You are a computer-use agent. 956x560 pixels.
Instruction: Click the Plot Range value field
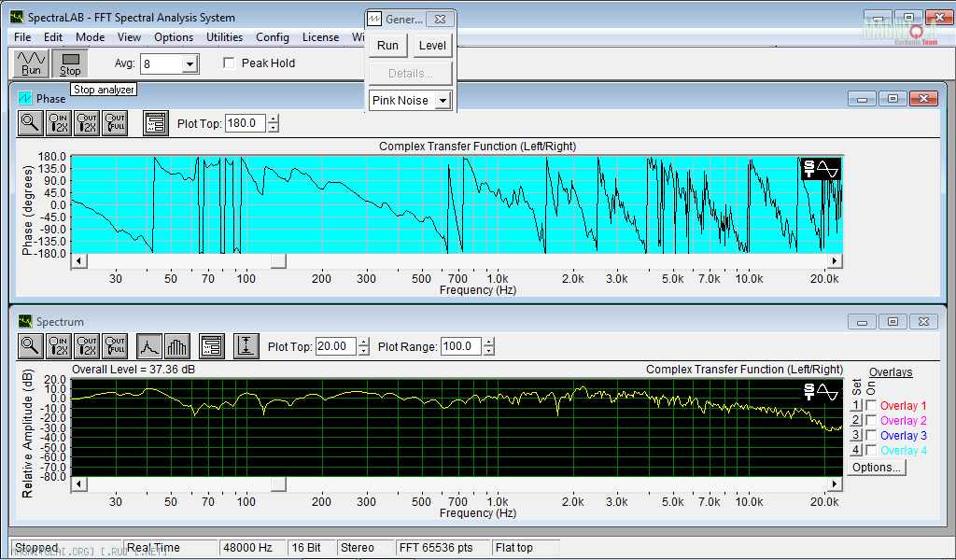click(461, 346)
